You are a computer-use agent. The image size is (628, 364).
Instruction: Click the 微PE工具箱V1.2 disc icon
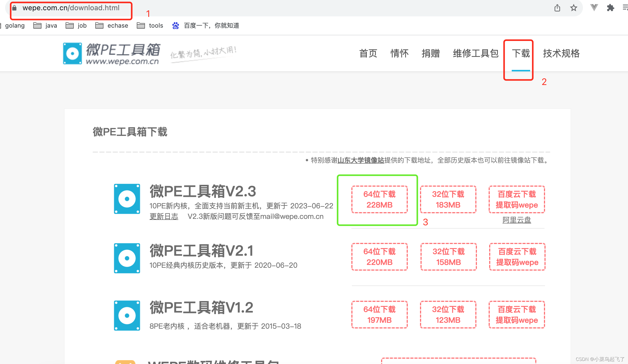tap(127, 316)
